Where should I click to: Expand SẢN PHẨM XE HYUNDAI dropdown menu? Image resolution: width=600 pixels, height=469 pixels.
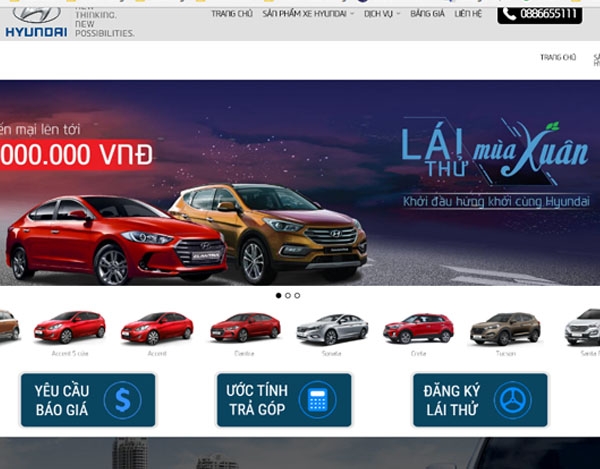point(308,14)
